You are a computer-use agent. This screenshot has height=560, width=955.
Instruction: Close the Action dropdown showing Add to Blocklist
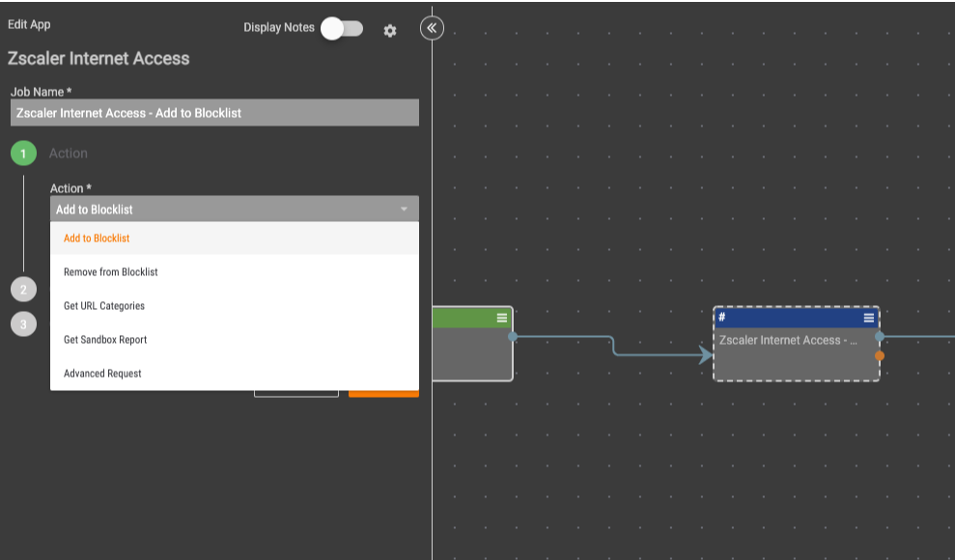point(235,209)
